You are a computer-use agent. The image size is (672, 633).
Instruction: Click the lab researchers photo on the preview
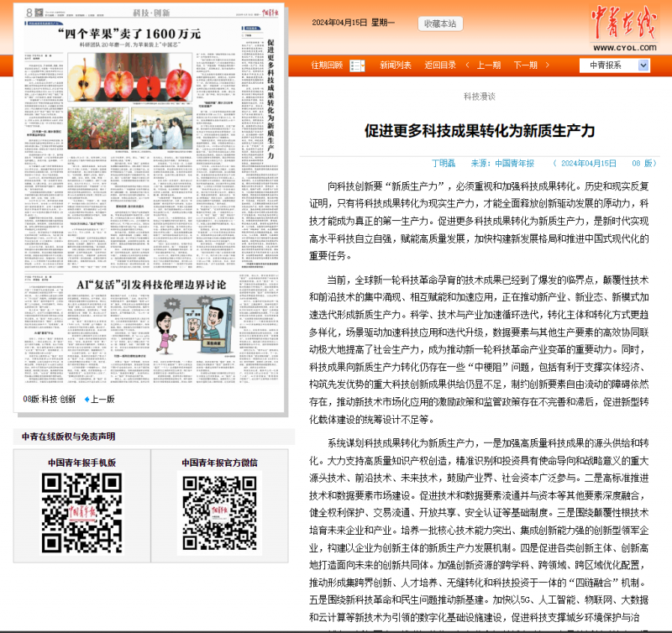pyautogui.click(x=161, y=128)
